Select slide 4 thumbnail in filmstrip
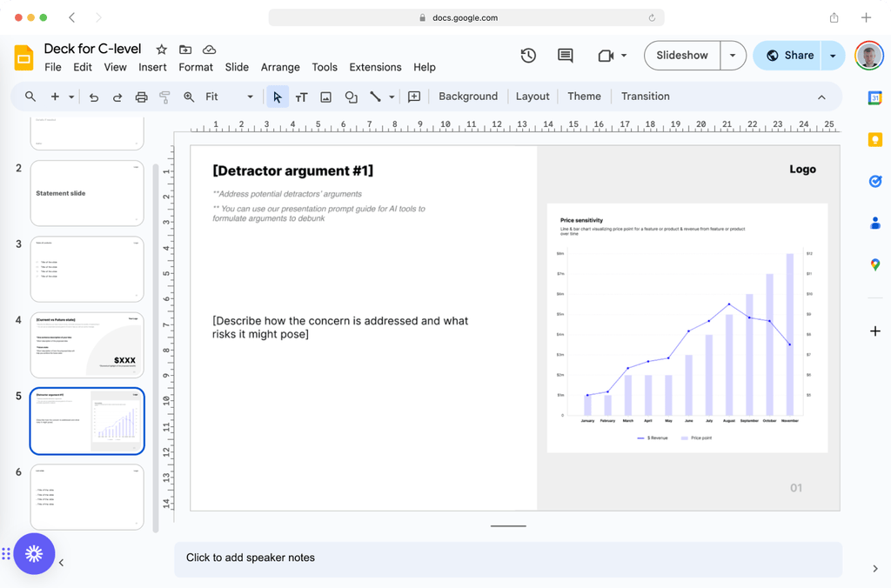Image resolution: width=891 pixels, height=588 pixels. [87, 345]
